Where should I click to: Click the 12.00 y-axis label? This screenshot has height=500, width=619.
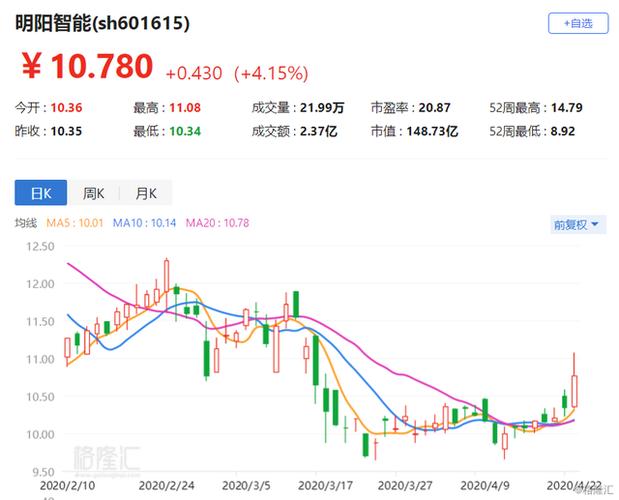coord(40,284)
